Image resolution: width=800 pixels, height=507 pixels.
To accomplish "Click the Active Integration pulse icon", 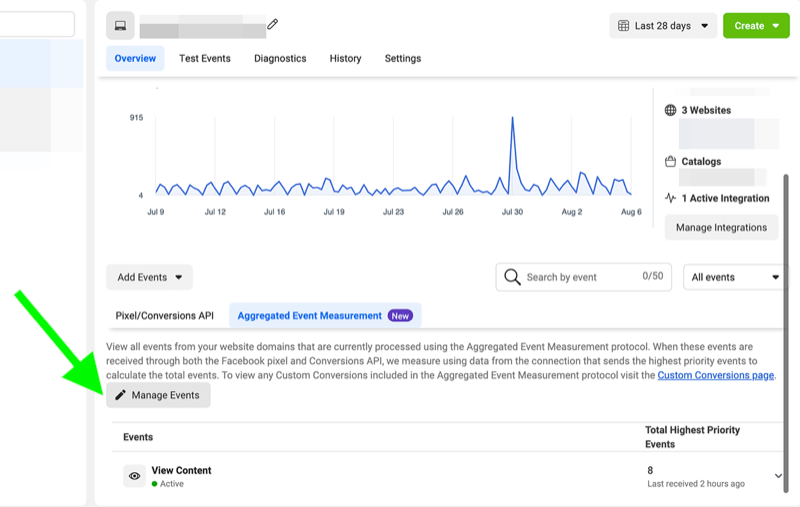I will pyautogui.click(x=670, y=198).
